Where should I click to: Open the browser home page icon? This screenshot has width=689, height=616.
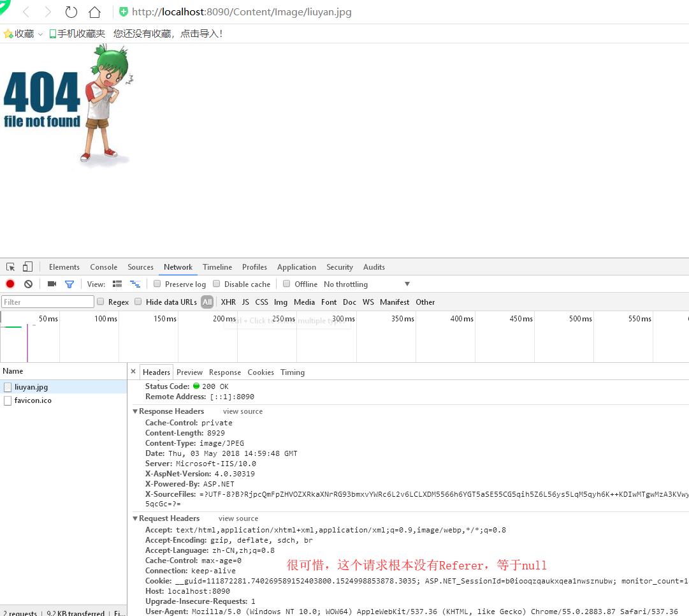pyautogui.click(x=94, y=12)
